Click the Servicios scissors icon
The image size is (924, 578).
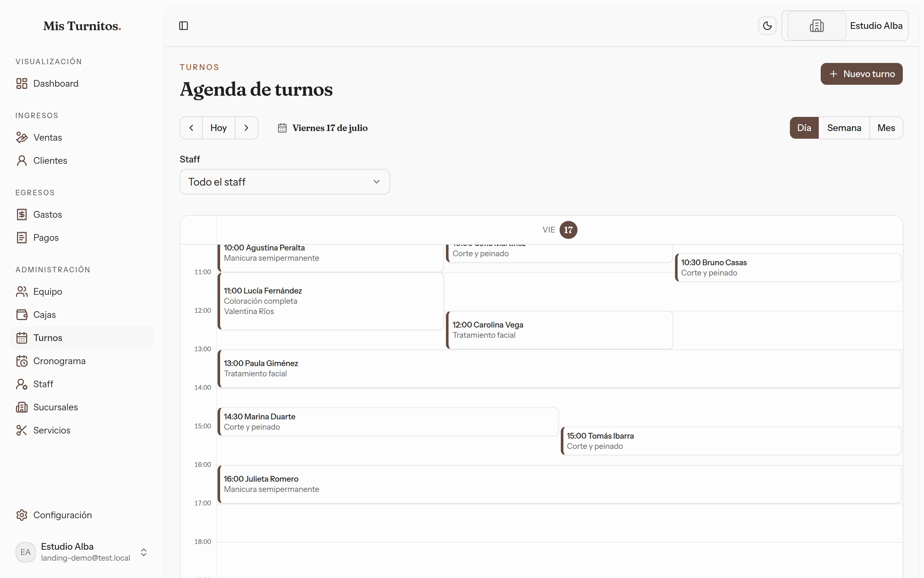22,430
